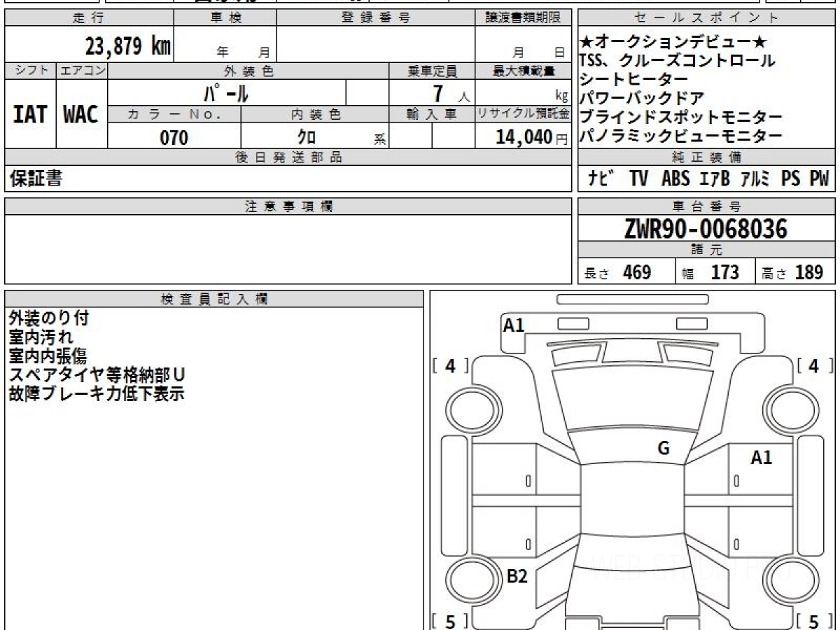Select the TSS、クルーズコントロール line
The width and height of the screenshot is (840, 630).
coord(678,61)
